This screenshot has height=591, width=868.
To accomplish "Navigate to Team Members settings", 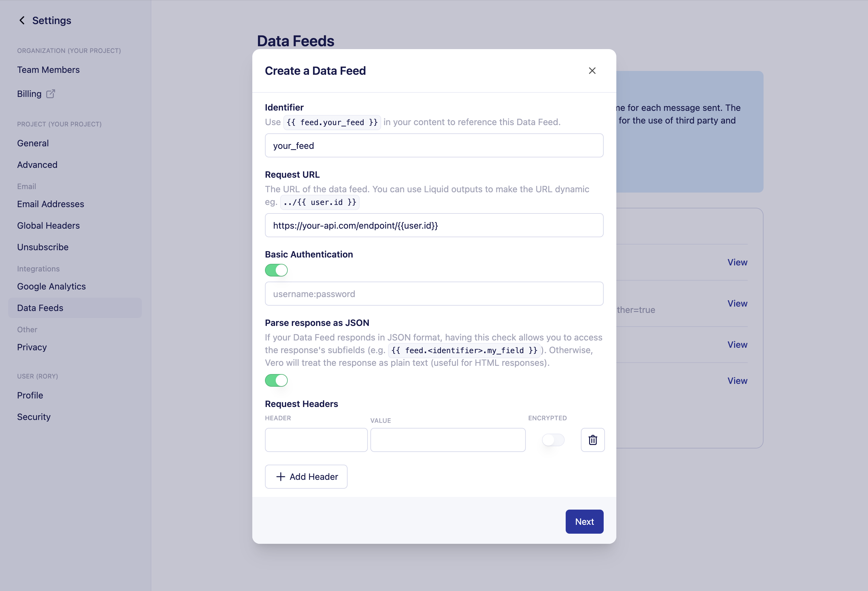I will (48, 69).
